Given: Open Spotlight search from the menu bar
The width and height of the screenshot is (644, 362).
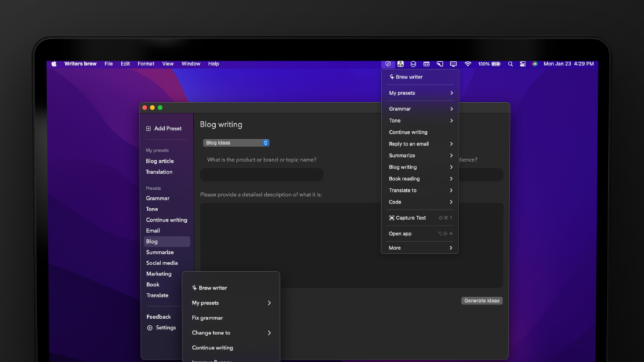Looking at the screenshot, I should click(510, 63).
